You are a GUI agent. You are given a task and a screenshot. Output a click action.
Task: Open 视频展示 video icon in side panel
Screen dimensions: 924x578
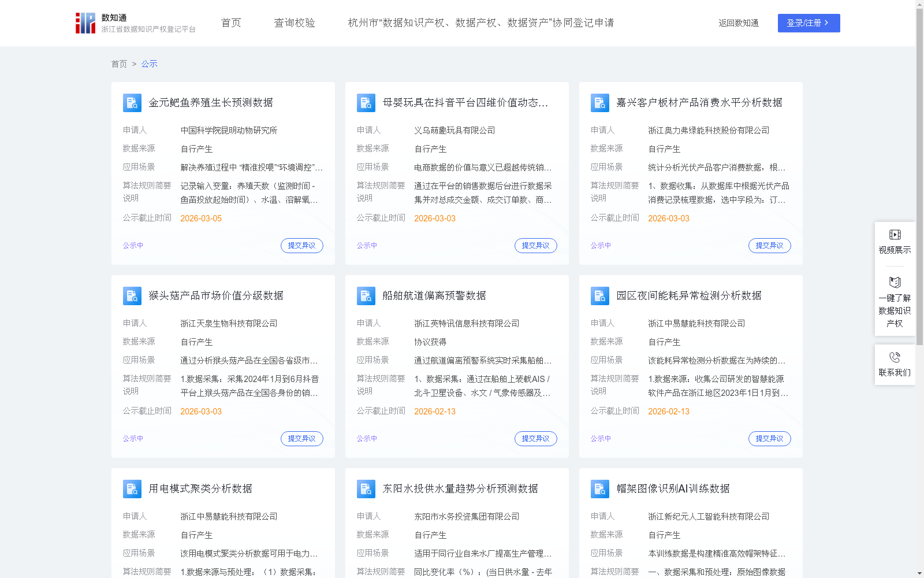coord(895,235)
